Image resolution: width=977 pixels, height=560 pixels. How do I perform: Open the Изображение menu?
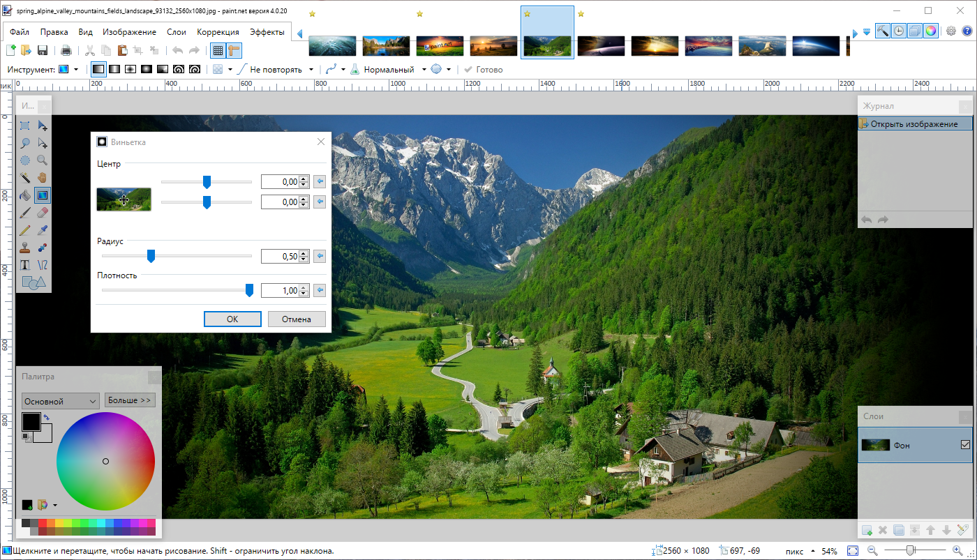pos(130,32)
